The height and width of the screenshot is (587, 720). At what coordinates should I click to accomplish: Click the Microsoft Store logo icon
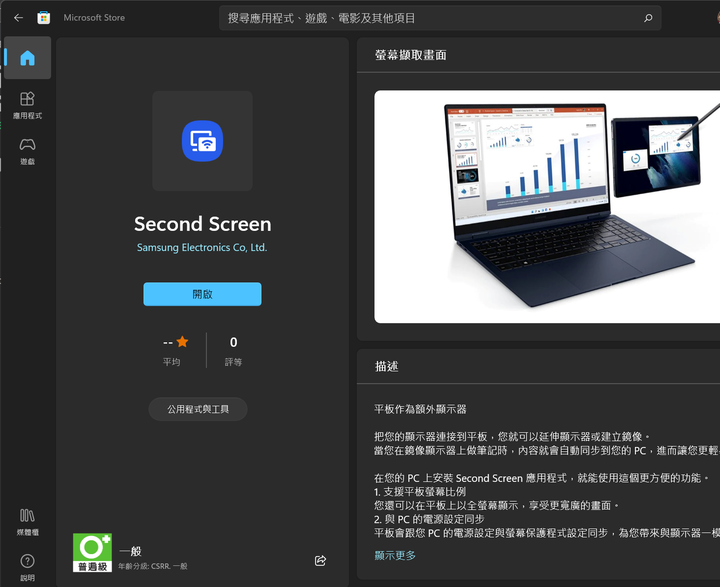coord(44,18)
